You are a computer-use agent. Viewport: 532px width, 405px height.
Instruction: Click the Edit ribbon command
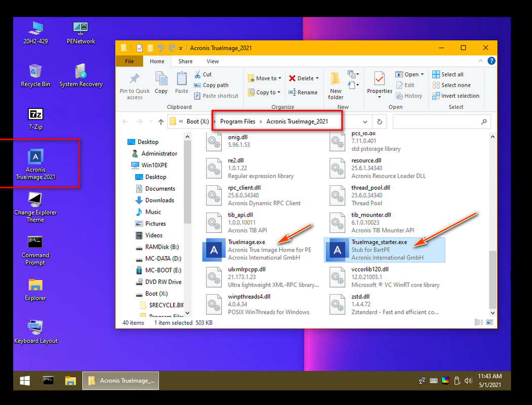coord(405,85)
